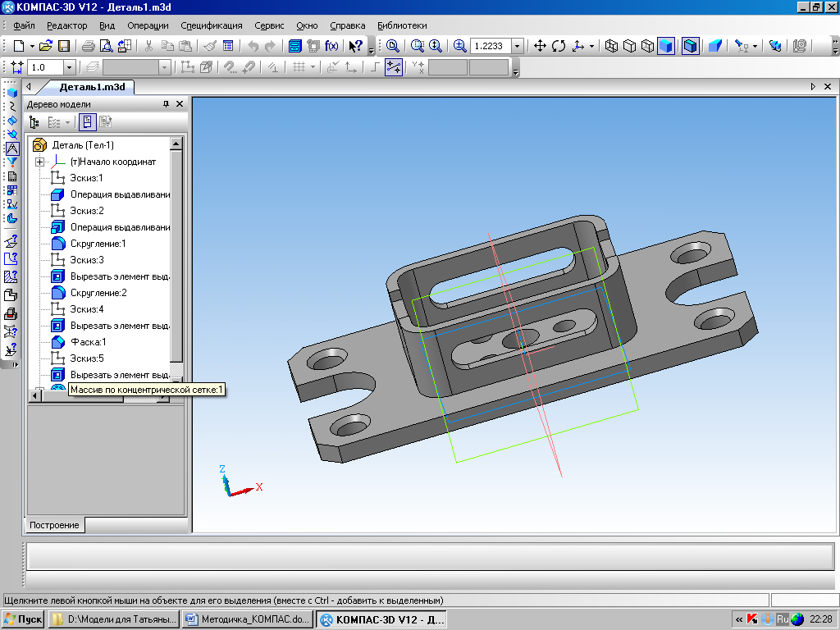Click scroll up arrow of model tree
This screenshot has height=630, width=840.
coord(176,144)
